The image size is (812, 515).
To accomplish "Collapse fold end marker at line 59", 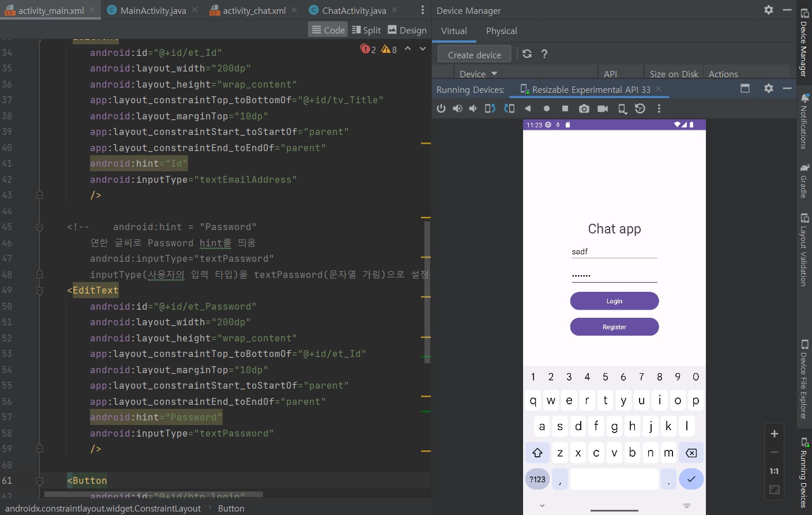I will click(x=40, y=449).
